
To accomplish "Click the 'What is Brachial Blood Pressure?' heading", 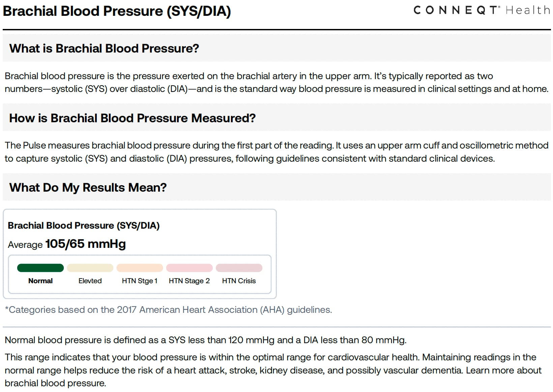I will pos(104,48).
